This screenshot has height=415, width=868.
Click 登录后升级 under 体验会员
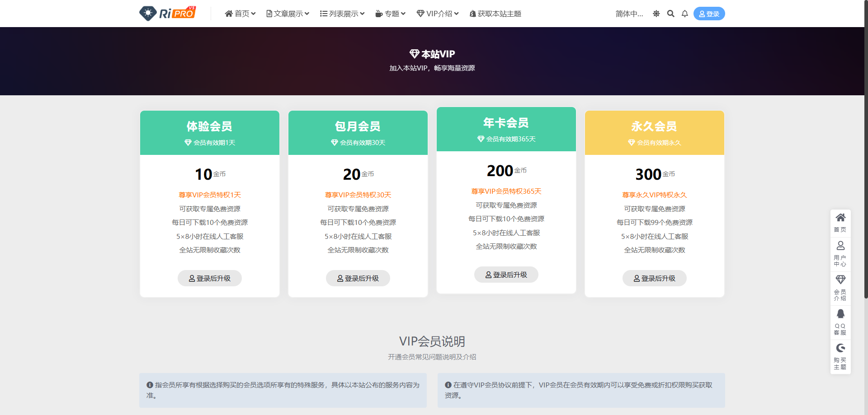210,278
